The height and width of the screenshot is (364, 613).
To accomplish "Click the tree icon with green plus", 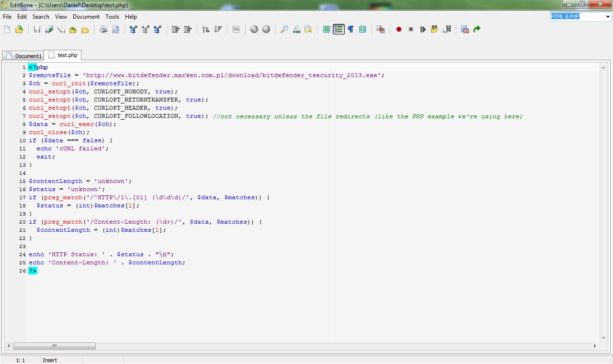I will 134,29.
